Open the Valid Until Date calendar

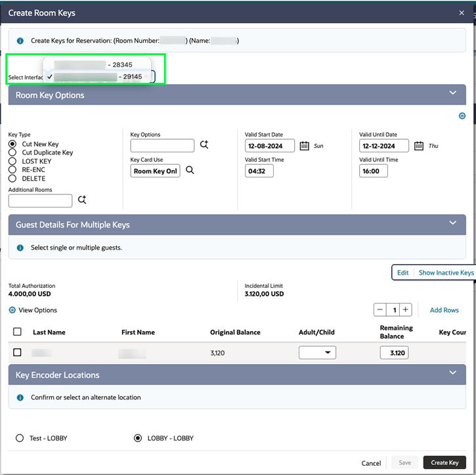(419, 146)
